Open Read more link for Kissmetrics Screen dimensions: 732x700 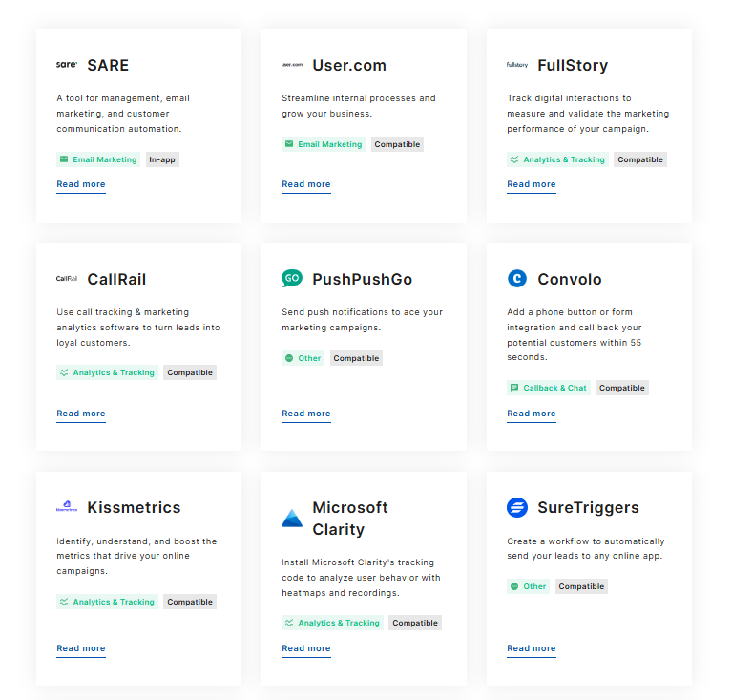point(81,648)
